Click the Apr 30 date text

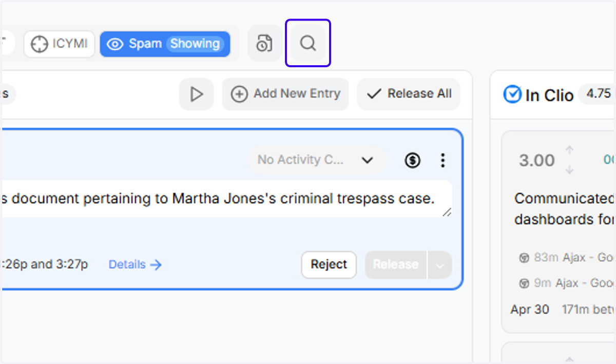tap(530, 310)
